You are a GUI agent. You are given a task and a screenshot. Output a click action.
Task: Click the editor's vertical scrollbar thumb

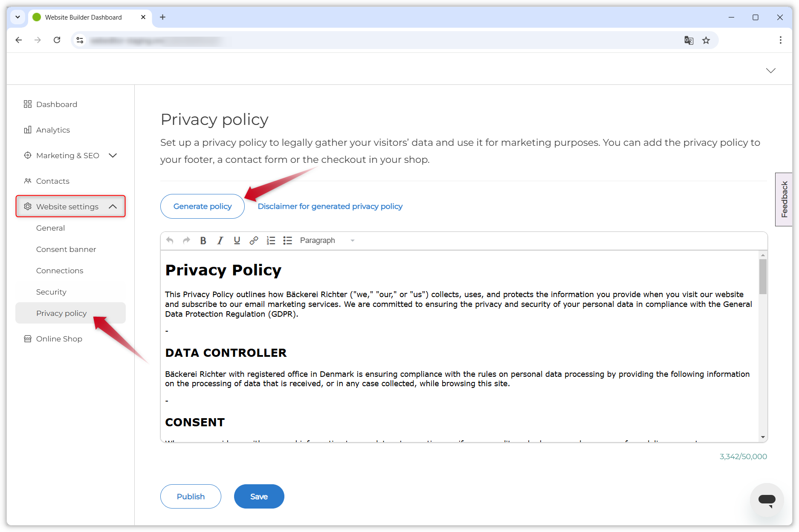click(763, 277)
